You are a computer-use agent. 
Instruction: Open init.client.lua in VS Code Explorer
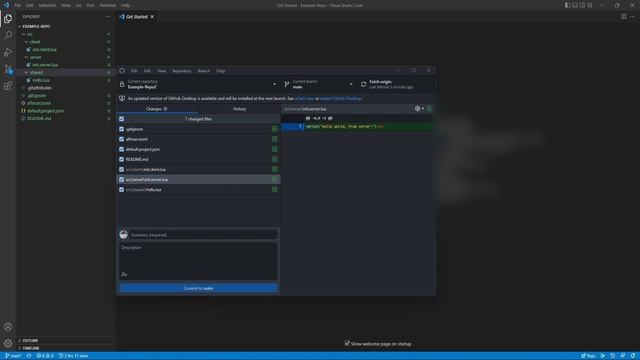coord(44,50)
